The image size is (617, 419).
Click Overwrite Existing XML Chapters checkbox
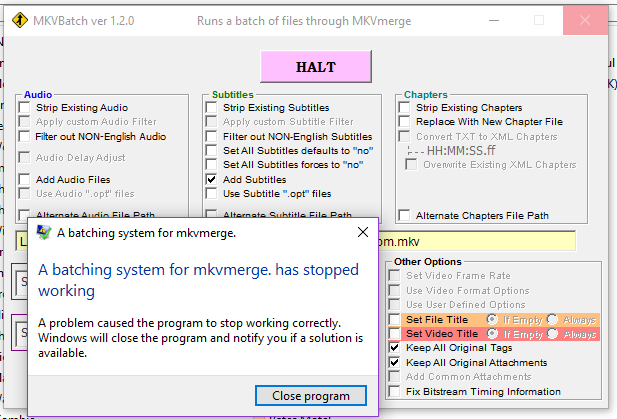[x=411, y=164]
